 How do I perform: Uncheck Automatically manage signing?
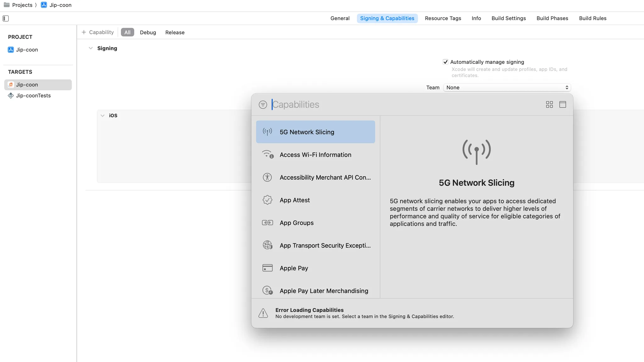pyautogui.click(x=445, y=62)
